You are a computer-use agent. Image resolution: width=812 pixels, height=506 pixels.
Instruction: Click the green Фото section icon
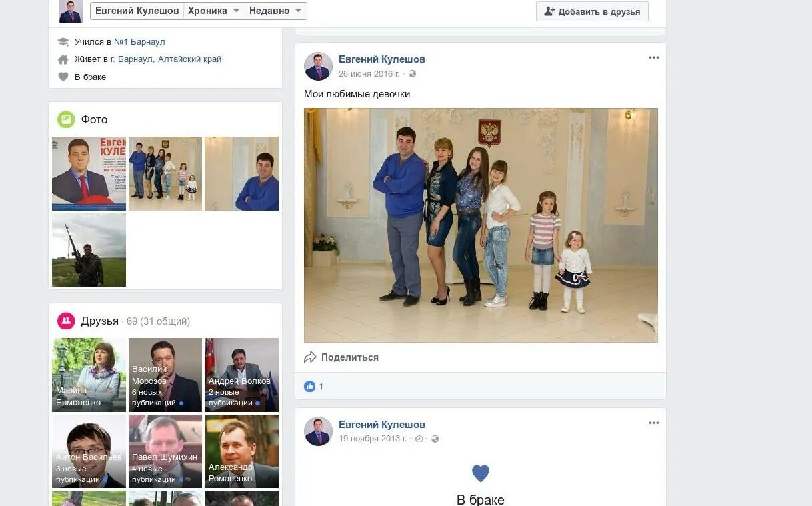coord(66,119)
